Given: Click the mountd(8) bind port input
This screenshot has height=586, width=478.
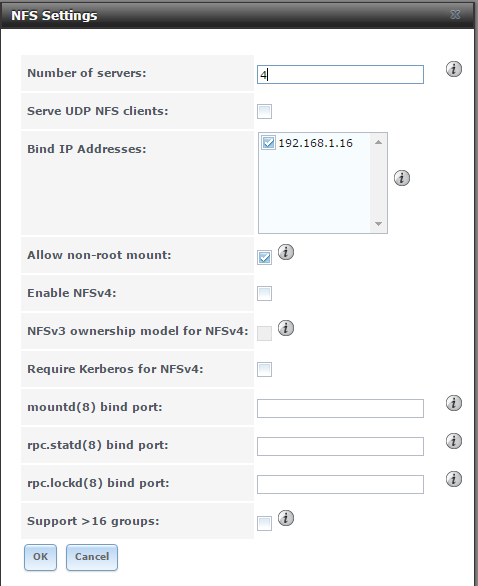Looking at the screenshot, I should (340, 408).
